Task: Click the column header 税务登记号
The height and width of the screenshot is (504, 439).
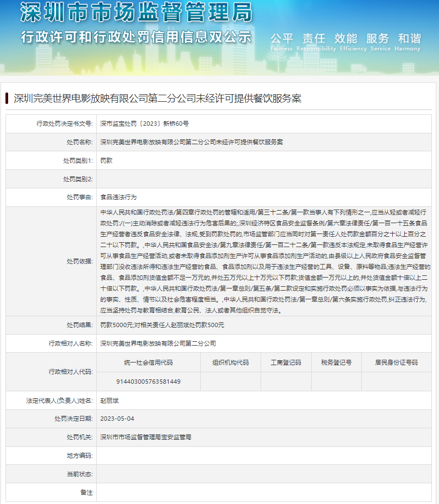Action: point(336,362)
